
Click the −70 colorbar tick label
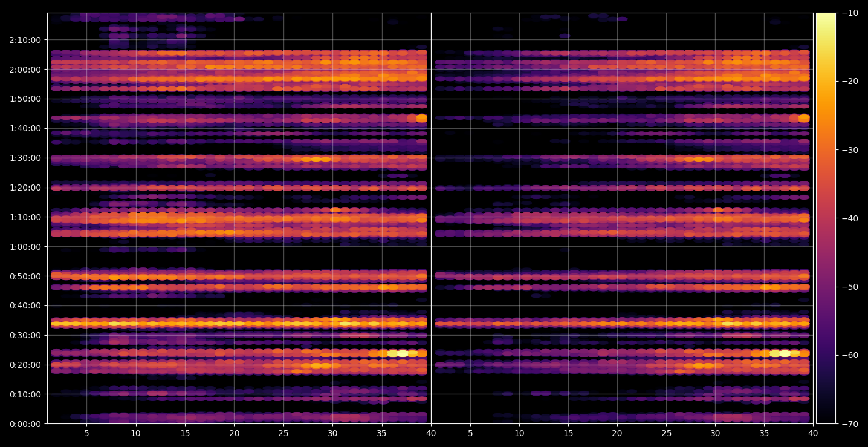point(849,423)
